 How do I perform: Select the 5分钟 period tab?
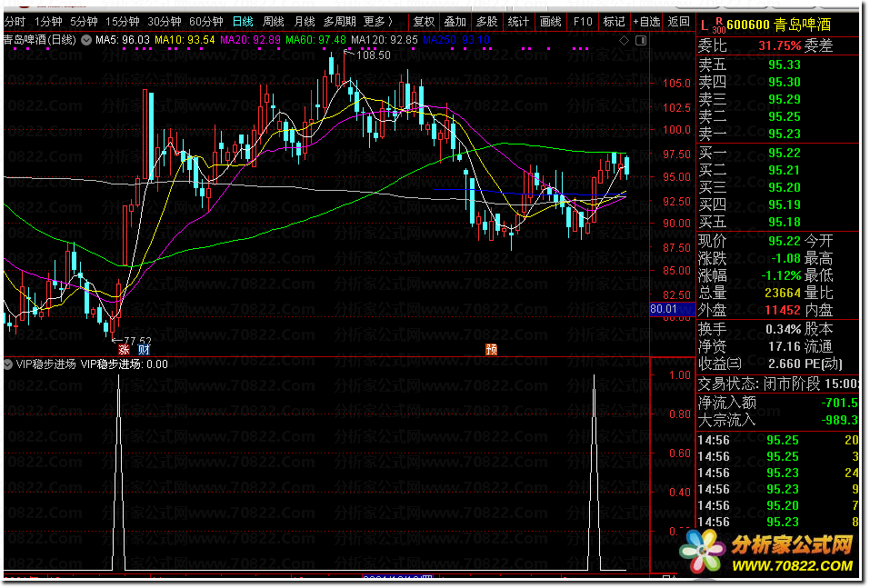pos(84,22)
